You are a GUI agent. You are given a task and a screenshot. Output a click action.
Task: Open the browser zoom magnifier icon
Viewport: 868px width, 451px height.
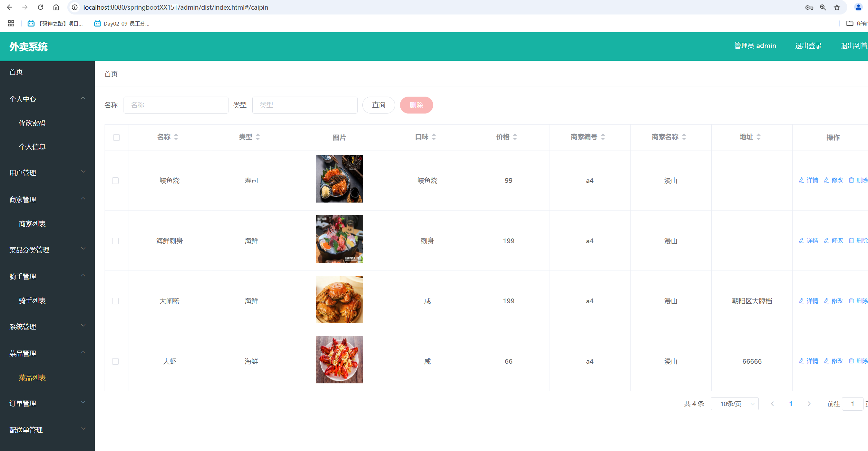click(823, 8)
